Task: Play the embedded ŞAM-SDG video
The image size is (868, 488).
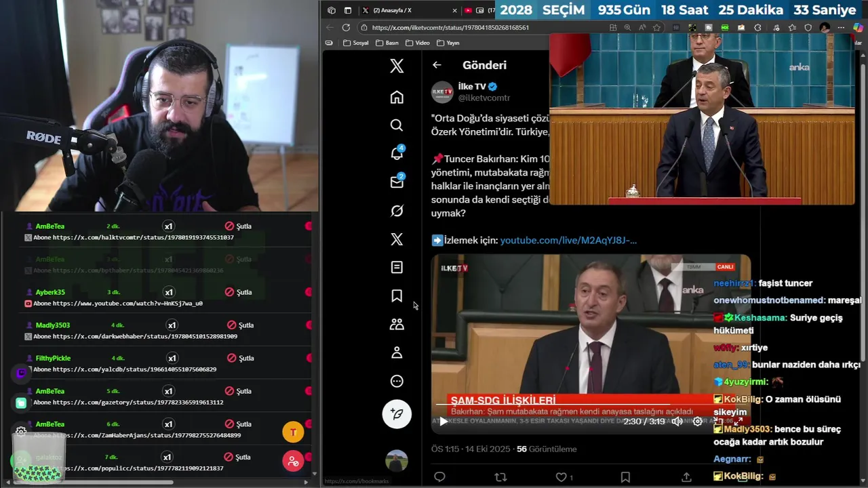Action: [x=443, y=422]
